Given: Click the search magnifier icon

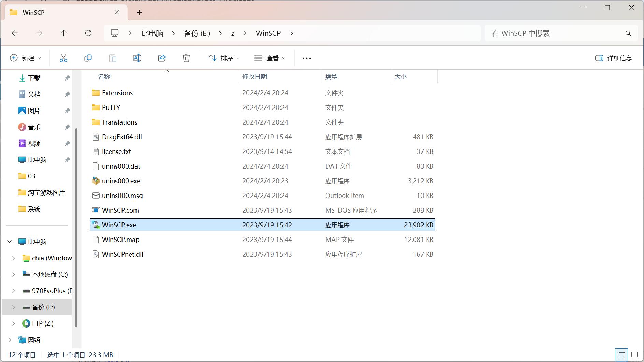Looking at the screenshot, I should [x=628, y=33].
